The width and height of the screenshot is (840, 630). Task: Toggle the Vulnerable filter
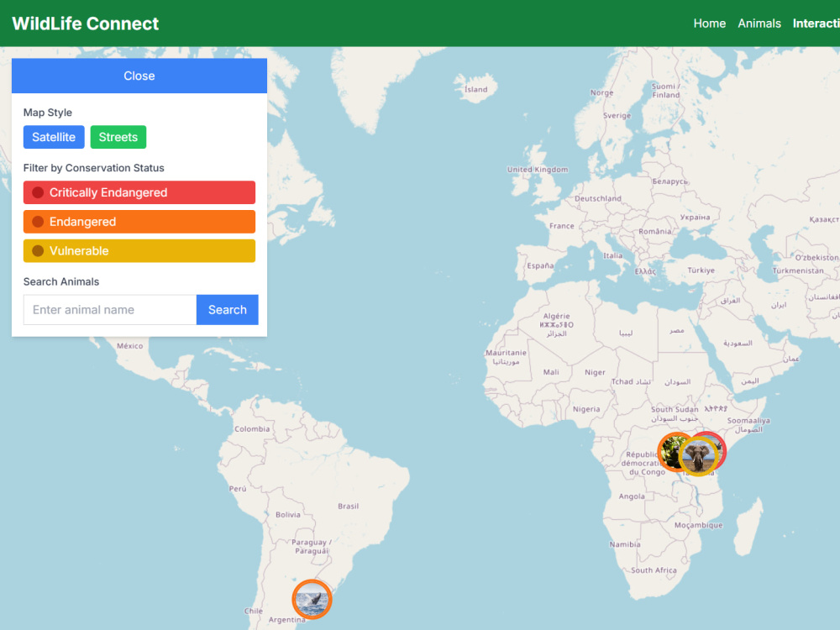[x=139, y=250]
